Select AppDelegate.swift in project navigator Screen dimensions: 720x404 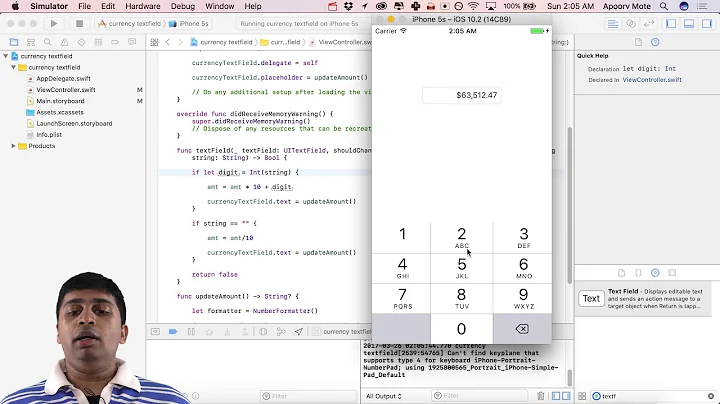click(x=63, y=79)
